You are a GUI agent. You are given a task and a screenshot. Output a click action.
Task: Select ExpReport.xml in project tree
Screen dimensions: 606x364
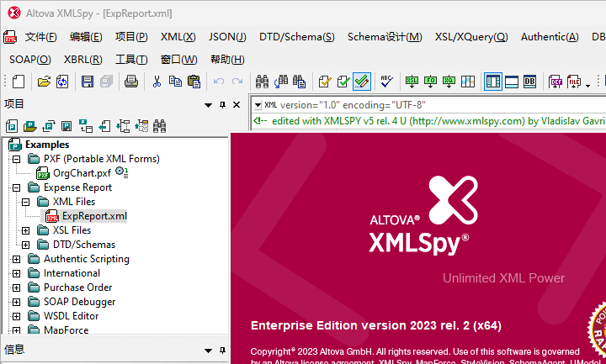(x=94, y=216)
